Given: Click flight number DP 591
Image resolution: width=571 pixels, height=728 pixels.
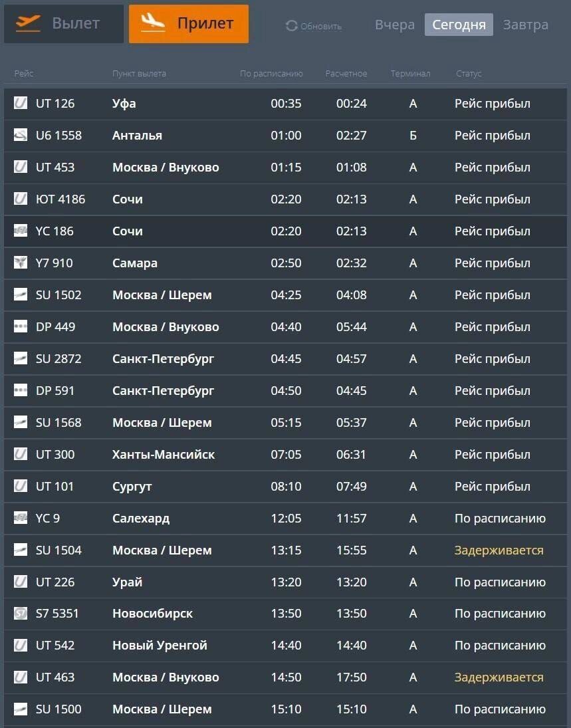Looking at the screenshot, I should click(x=55, y=391).
